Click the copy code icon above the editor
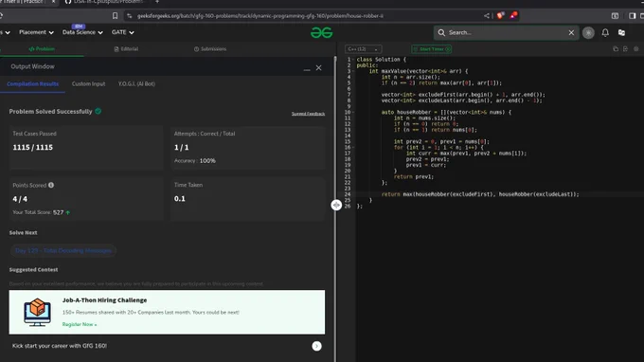 click(616, 49)
